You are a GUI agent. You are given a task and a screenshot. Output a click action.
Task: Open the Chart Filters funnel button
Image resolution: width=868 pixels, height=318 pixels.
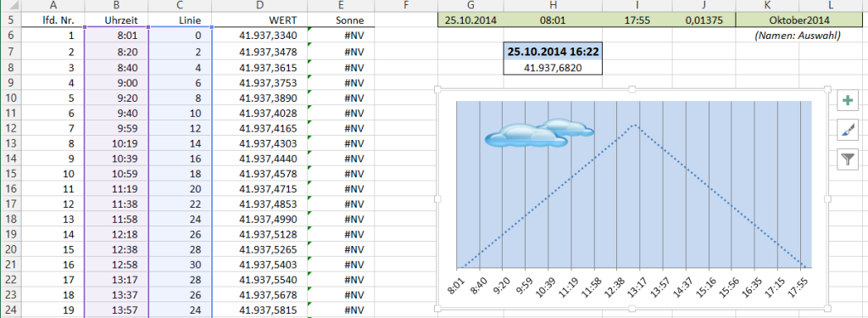[x=847, y=160]
